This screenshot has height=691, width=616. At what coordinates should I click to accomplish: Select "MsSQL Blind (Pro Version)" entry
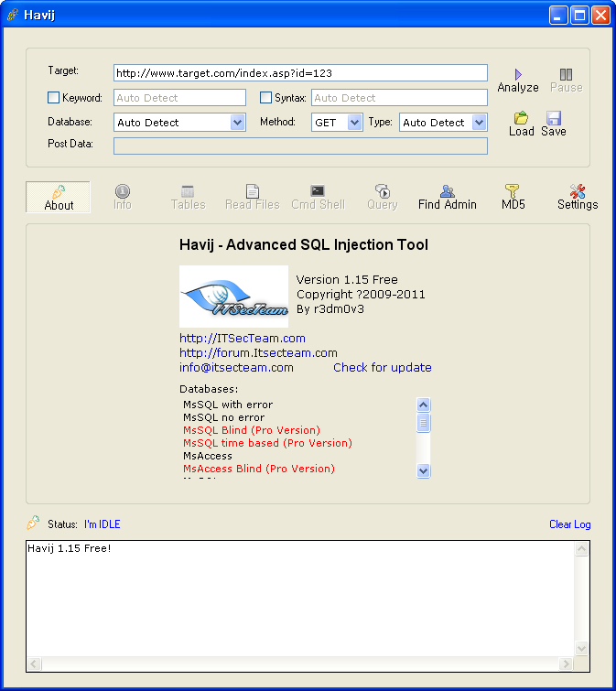[x=252, y=429]
